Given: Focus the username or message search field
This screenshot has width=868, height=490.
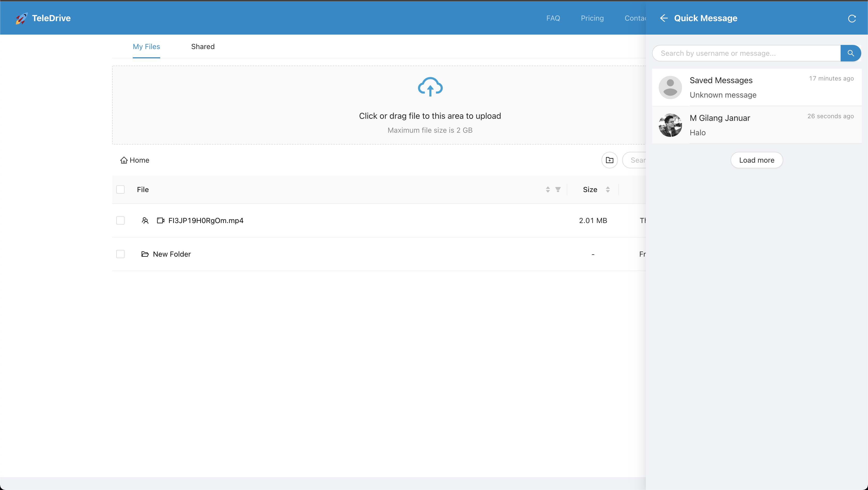Looking at the screenshot, I should (x=746, y=53).
